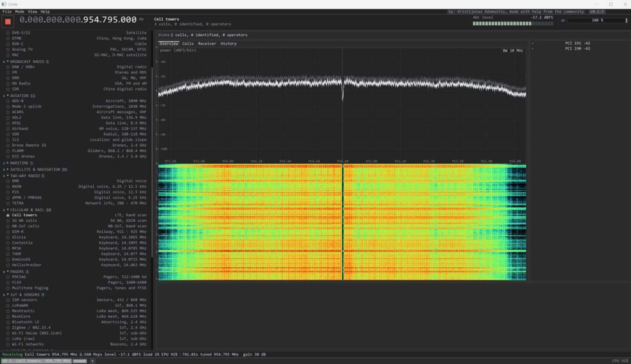Open the Help menu

coord(45,12)
